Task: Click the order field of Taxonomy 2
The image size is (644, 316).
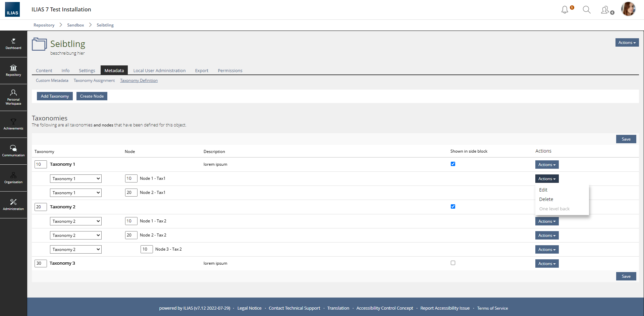Action: pyautogui.click(x=40, y=207)
